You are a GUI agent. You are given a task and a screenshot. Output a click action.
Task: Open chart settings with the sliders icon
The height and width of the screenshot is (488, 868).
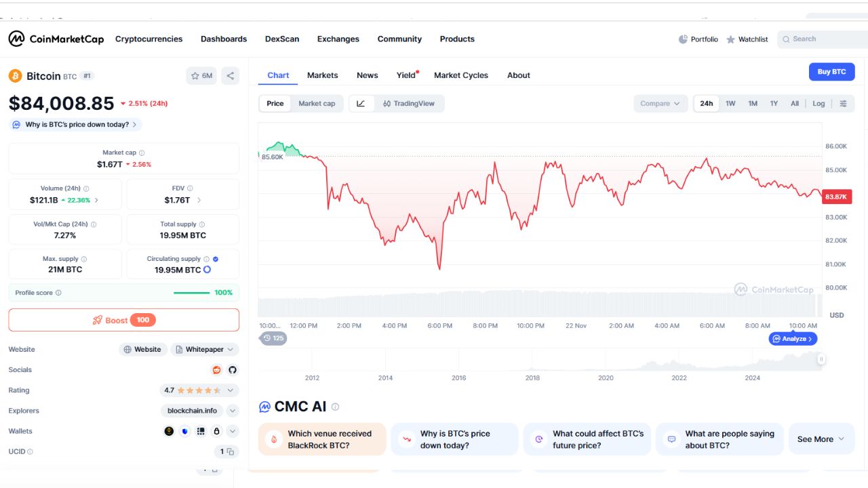tap(843, 103)
